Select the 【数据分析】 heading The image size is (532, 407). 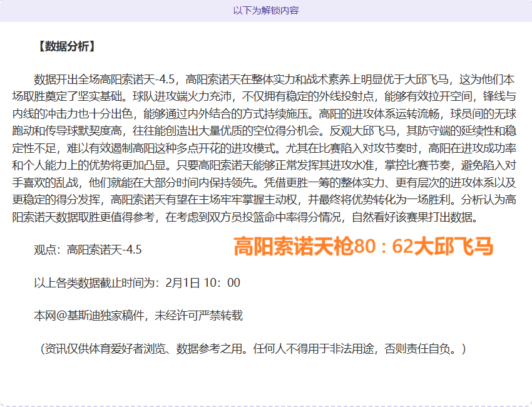(x=64, y=44)
